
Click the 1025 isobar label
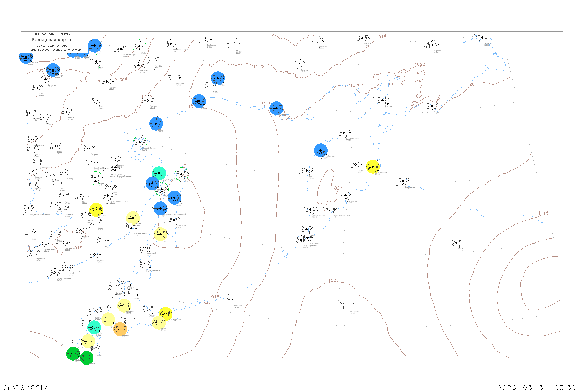[x=334, y=280]
